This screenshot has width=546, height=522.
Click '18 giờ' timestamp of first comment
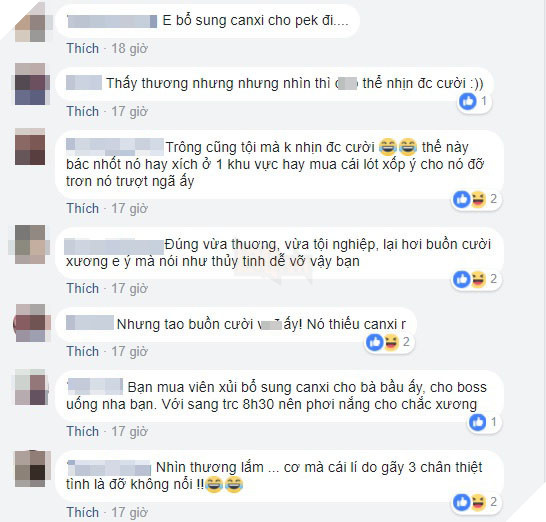pyautogui.click(x=130, y=48)
